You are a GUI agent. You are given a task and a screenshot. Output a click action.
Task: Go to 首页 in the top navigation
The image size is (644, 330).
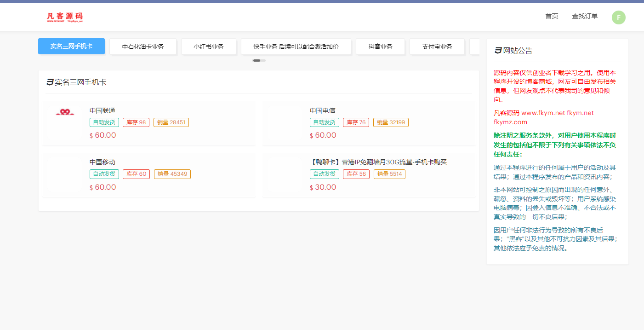pyautogui.click(x=552, y=17)
